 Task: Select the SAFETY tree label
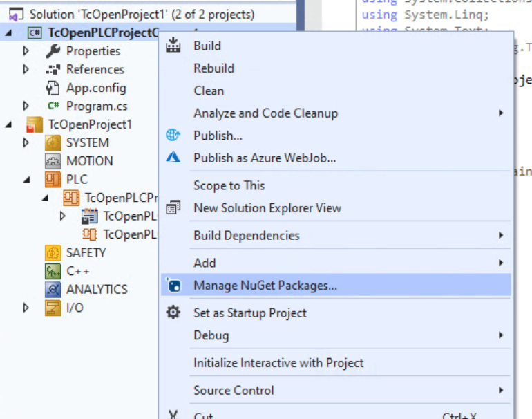(x=86, y=252)
